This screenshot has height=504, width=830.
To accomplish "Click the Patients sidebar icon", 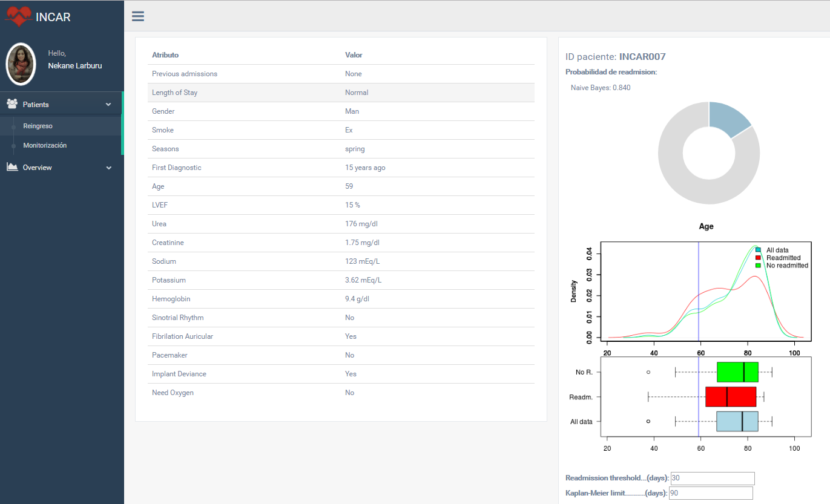I will 12,103.
